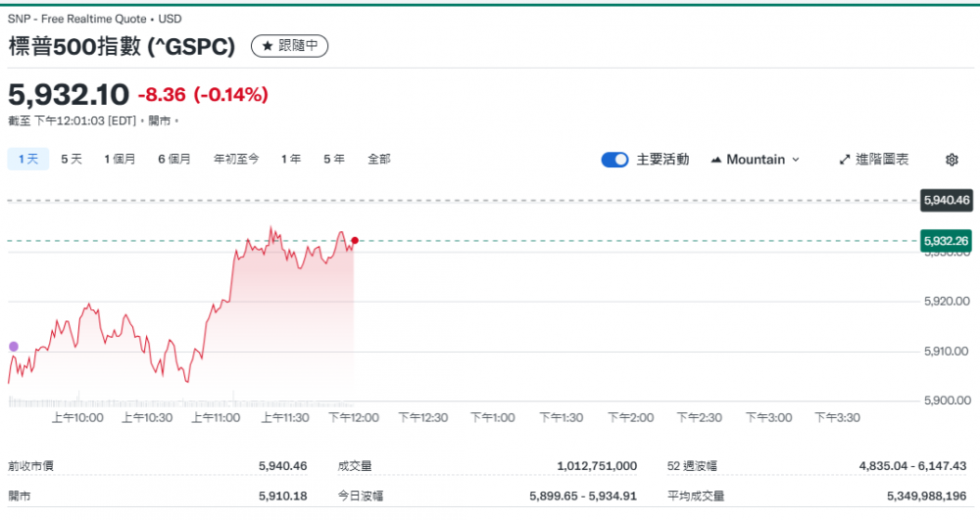Click the 5,940.46 previous close label
Viewport: 980px width, 520px height.
(x=946, y=201)
